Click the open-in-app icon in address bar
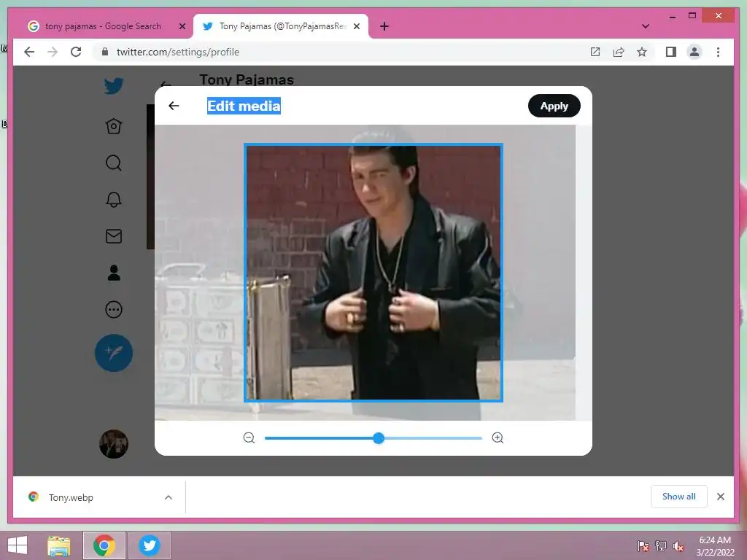The height and width of the screenshot is (560, 747). (x=595, y=52)
